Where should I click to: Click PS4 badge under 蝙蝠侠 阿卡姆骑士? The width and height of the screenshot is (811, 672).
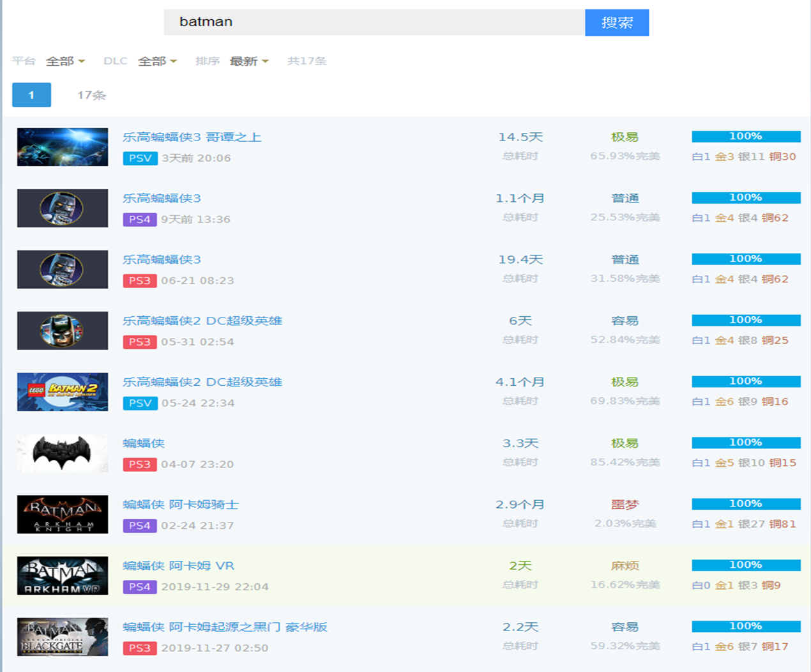140,526
